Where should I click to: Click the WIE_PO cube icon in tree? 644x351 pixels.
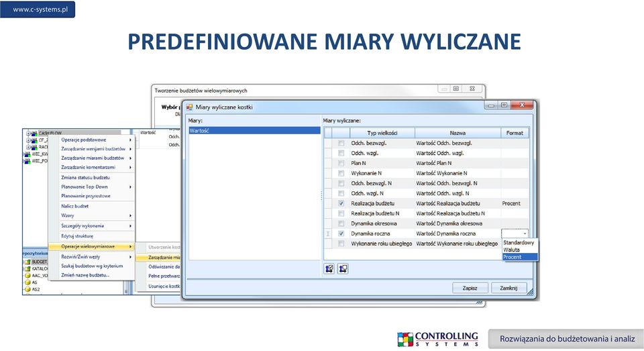28,160
